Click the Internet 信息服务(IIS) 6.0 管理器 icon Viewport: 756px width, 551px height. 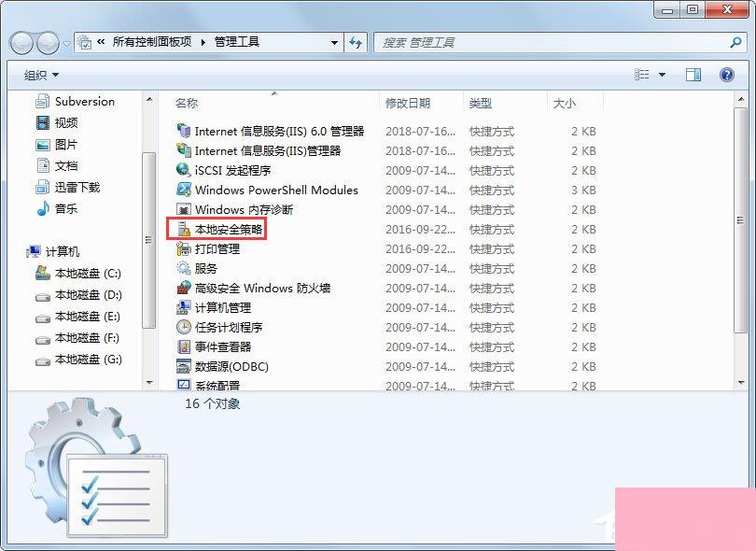click(183, 131)
